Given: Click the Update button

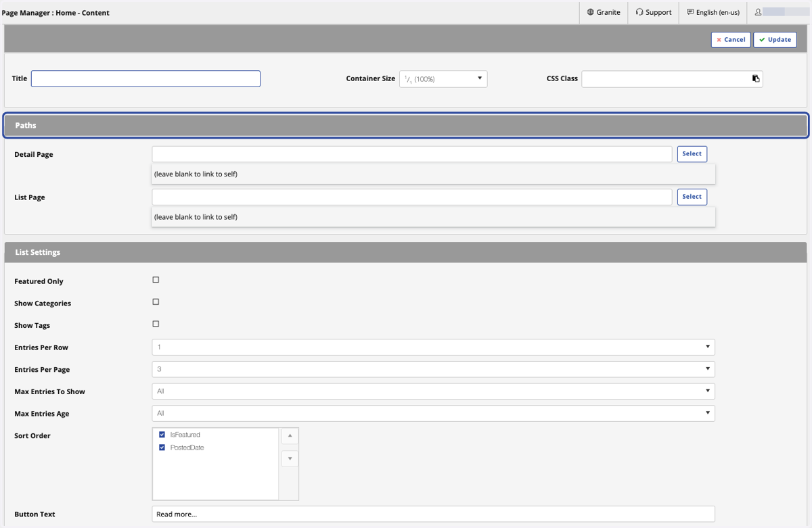Looking at the screenshot, I should [x=775, y=40].
